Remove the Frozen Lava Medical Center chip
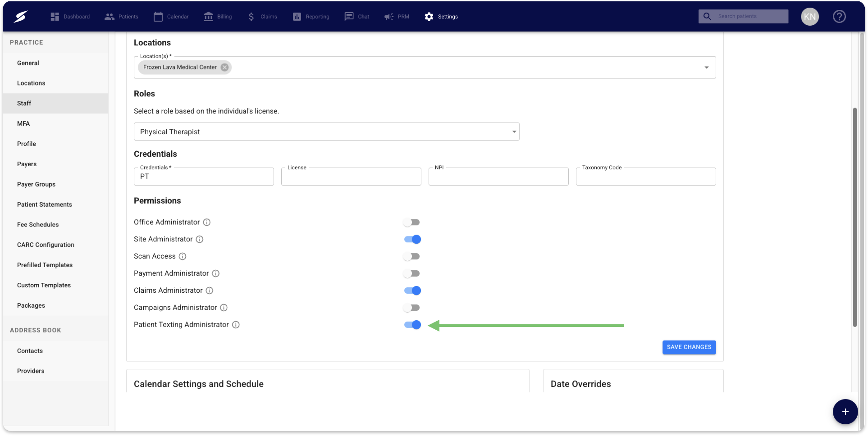The image size is (868, 436). [224, 67]
